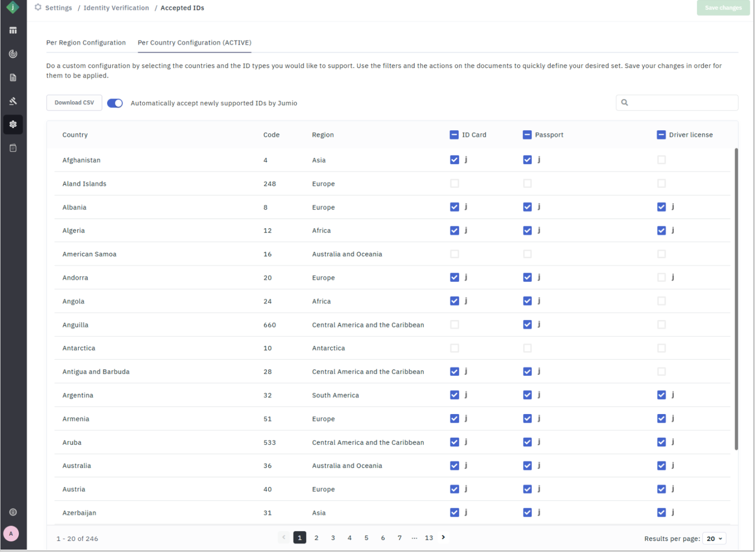Click the settings gear icon in sidebar
The width and height of the screenshot is (756, 553).
click(13, 124)
